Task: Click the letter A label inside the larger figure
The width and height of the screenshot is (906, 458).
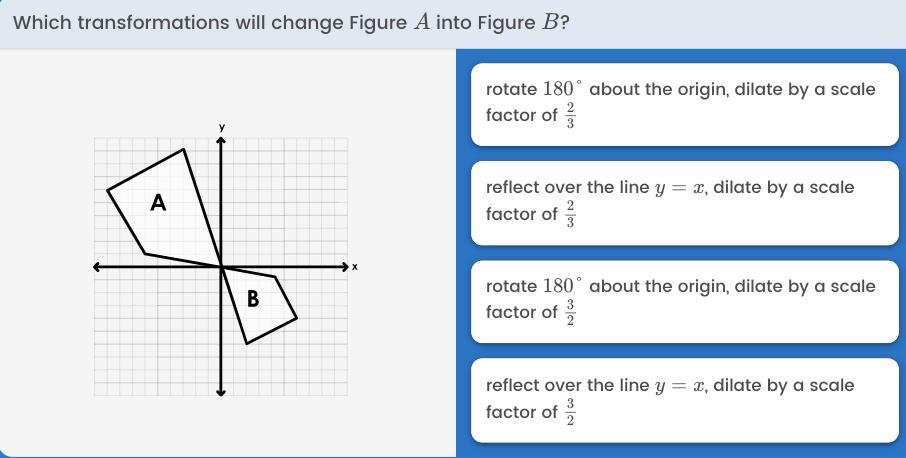Action: click(158, 203)
